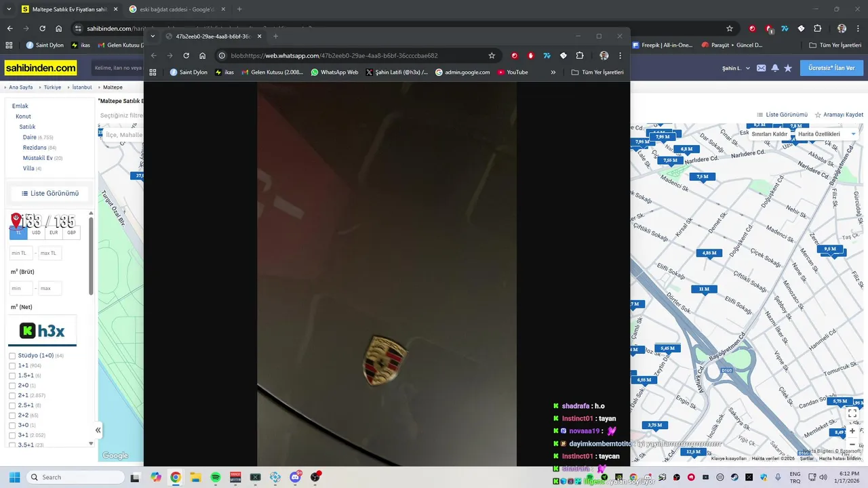The width and height of the screenshot is (868, 488).
Task: Open the Chrome three-dot menu in front window
Action: (x=620, y=56)
